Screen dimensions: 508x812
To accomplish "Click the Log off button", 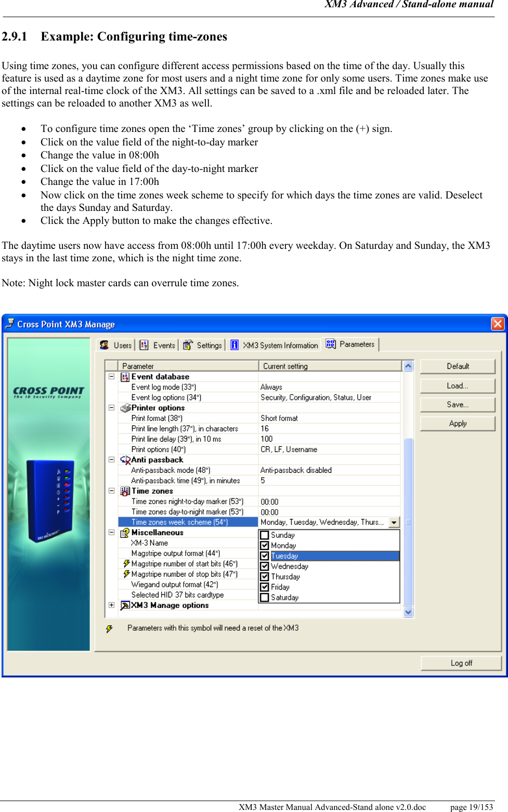I will coord(461,663).
